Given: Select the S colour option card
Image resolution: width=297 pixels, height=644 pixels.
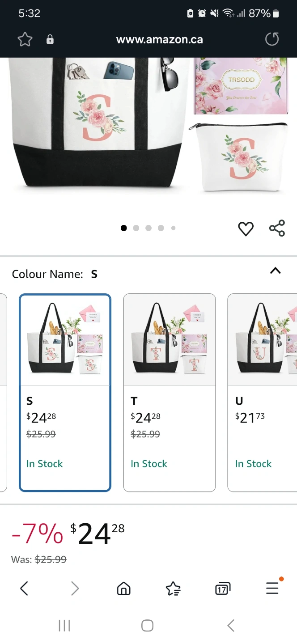Looking at the screenshot, I should pos(65,392).
